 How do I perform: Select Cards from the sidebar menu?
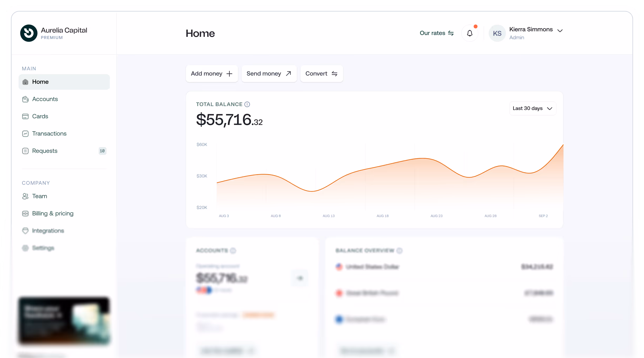pos(40,116)
